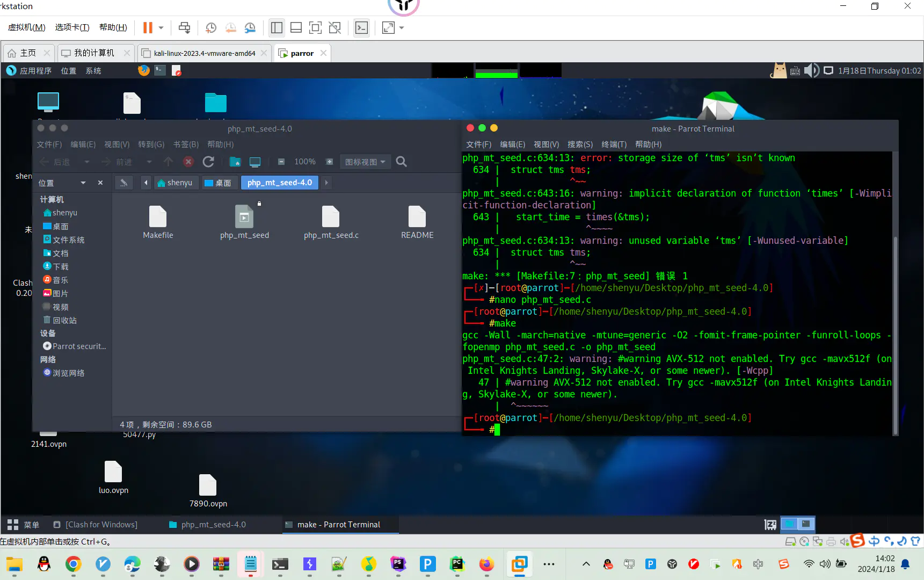Click the computer icon in file manager toolbar

point(255,162)
